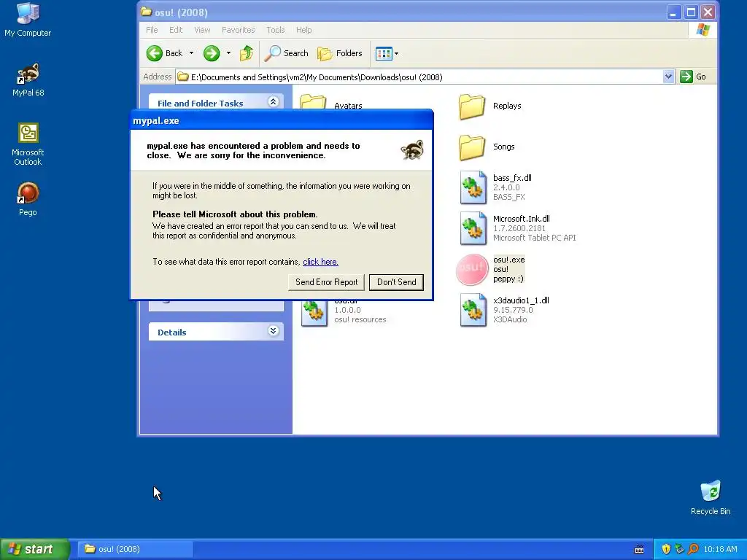Open Forward history dropdown arrow
747x560 pixels.
tap(228, 53)
